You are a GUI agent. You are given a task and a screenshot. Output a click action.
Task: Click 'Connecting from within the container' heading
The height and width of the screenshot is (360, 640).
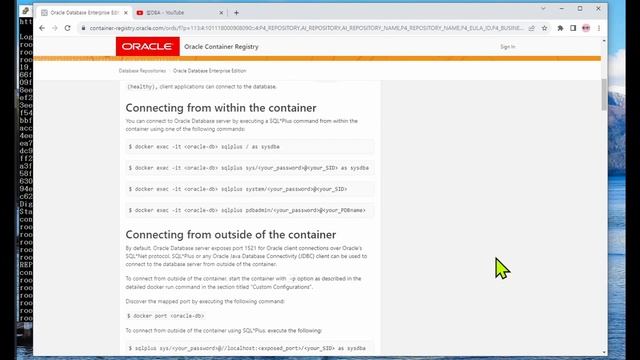pos(221,108)
